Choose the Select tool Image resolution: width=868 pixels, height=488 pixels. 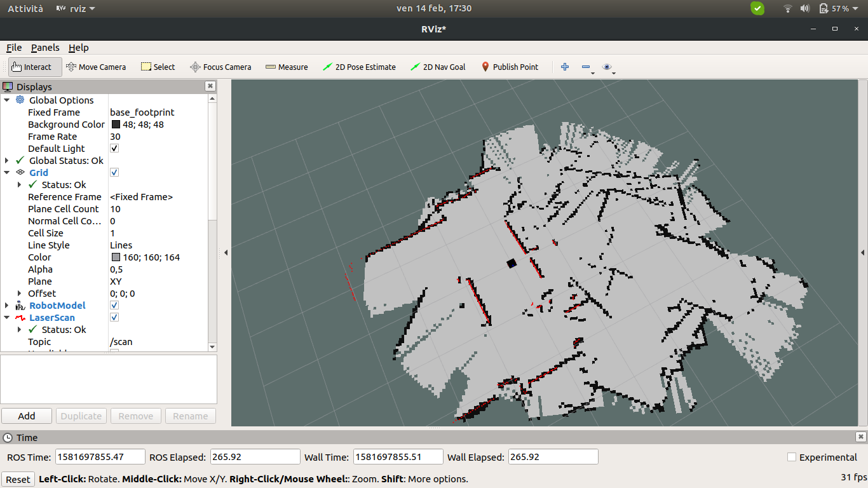[x=158, y=67]
